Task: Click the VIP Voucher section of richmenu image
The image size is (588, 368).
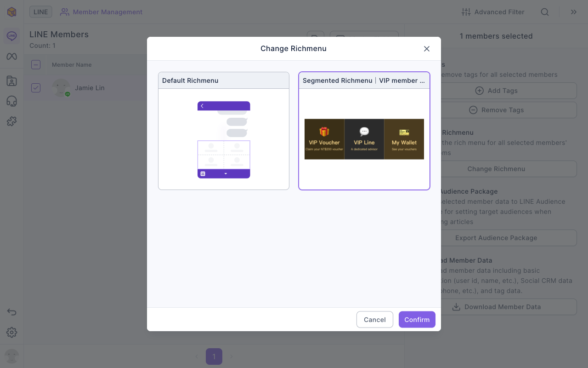Action: pos(324,139)
